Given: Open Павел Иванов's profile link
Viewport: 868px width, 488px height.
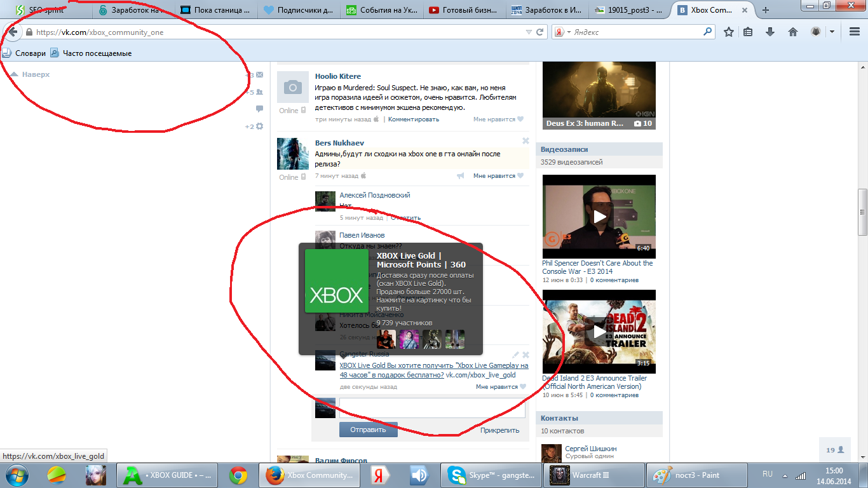Looking at the screenshot, I should point(362,236).
